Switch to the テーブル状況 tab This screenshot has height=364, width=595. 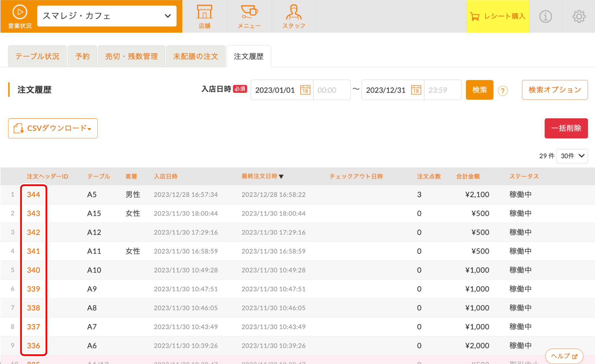click(37, 56)
